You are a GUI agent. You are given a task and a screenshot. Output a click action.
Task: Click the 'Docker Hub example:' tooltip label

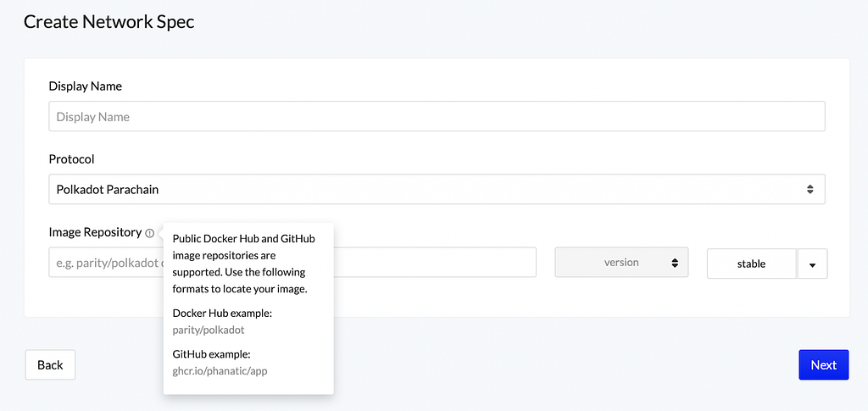pyautogui.click(x=222, y=314)
